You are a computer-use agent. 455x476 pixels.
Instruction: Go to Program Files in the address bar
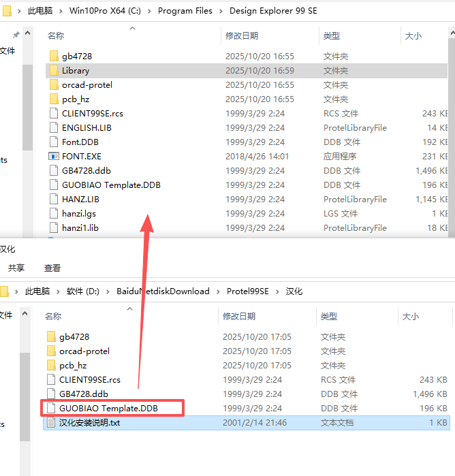[185, 11]
